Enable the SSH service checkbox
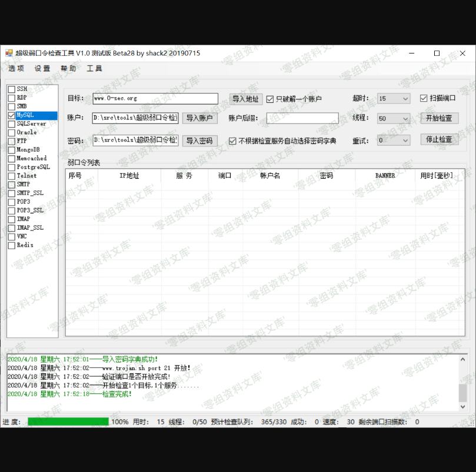 (12, 89)
